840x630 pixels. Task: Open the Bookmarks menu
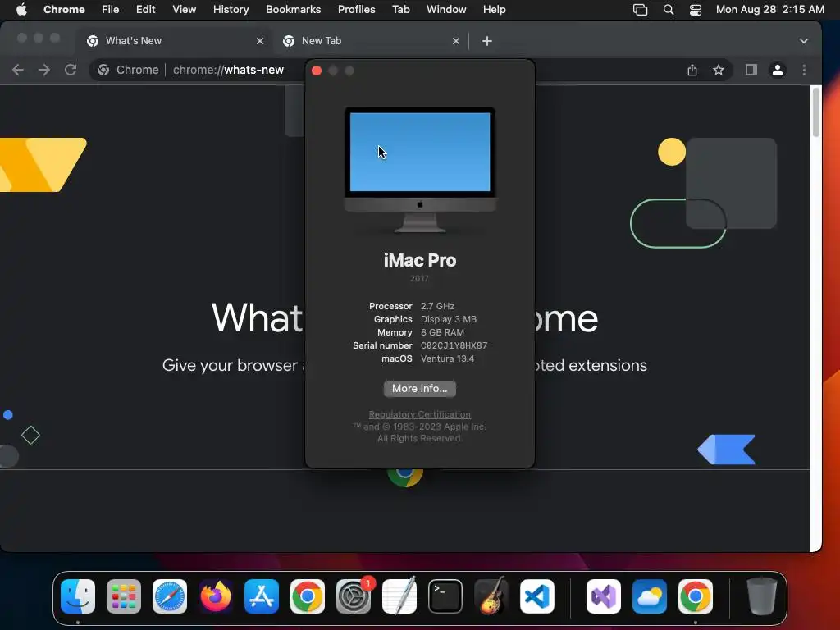(293, 9)
